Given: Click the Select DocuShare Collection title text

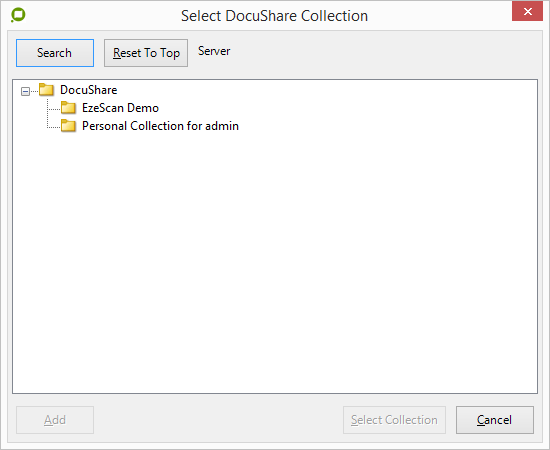Looking at the screenshot, I should (274, 16).
